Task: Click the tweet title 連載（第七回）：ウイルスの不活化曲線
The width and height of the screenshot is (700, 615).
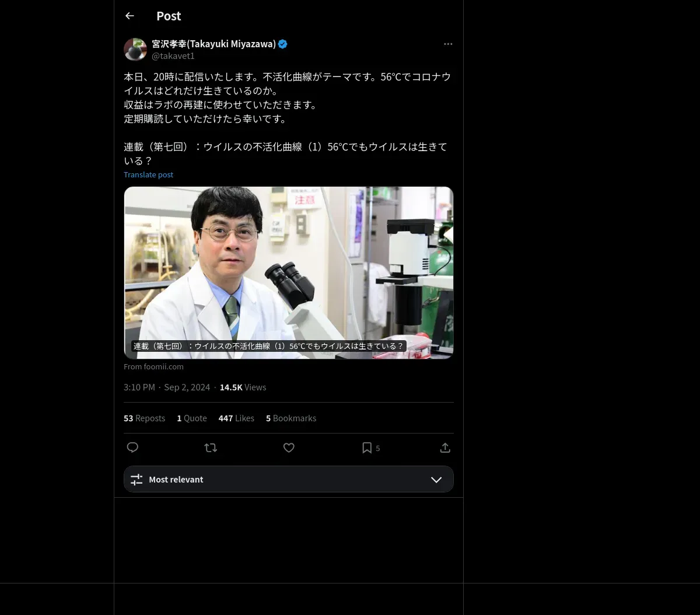Action: click(x=286, y=154)
